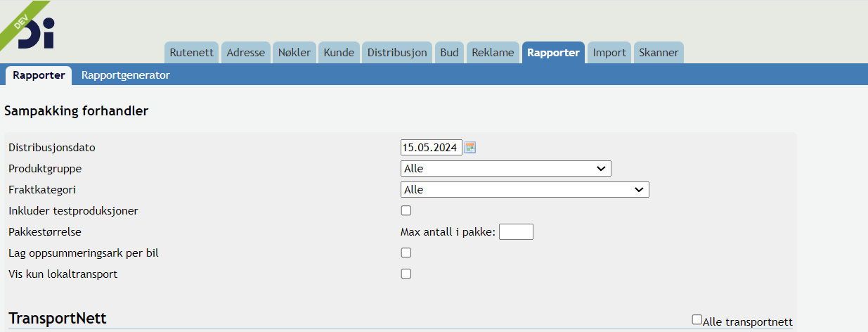Switch to Rapportgenerator sub-tab

[126, 75]
